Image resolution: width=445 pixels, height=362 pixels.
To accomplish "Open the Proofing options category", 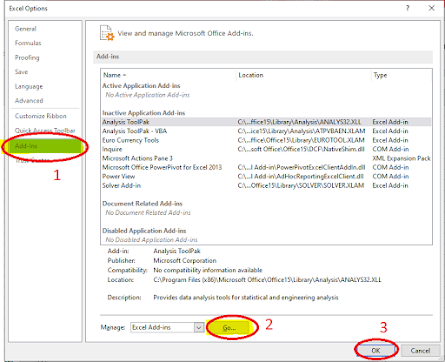I will [x=27, y=58].
